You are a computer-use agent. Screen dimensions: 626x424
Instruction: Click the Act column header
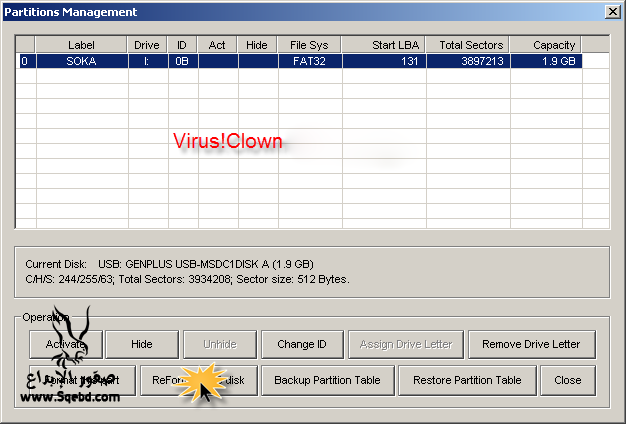point(217,45)
